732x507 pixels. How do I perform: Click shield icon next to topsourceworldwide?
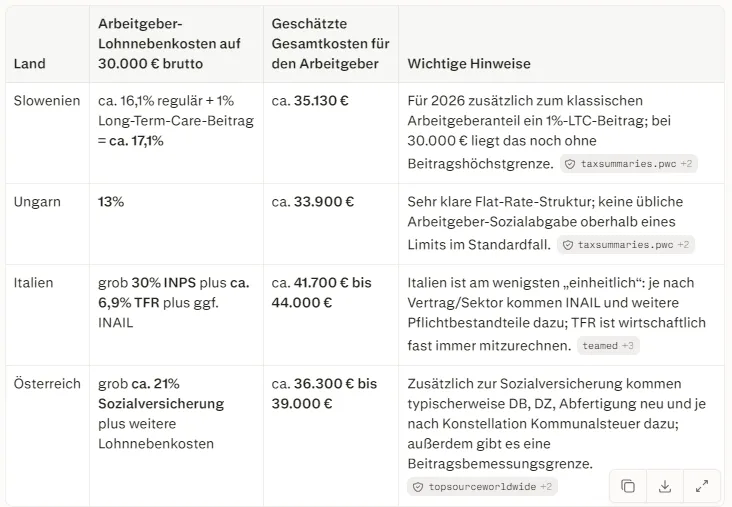click(418, 487)
